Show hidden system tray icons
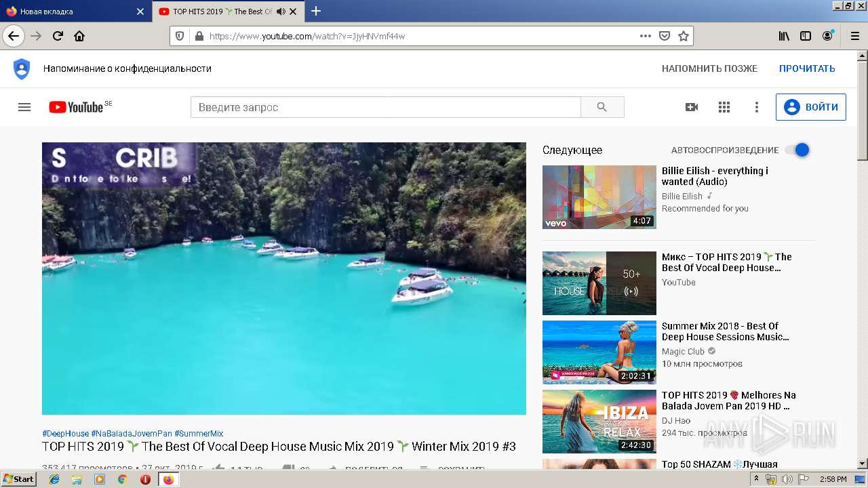This screenshot has width=868, height=488. pos(757,479)
